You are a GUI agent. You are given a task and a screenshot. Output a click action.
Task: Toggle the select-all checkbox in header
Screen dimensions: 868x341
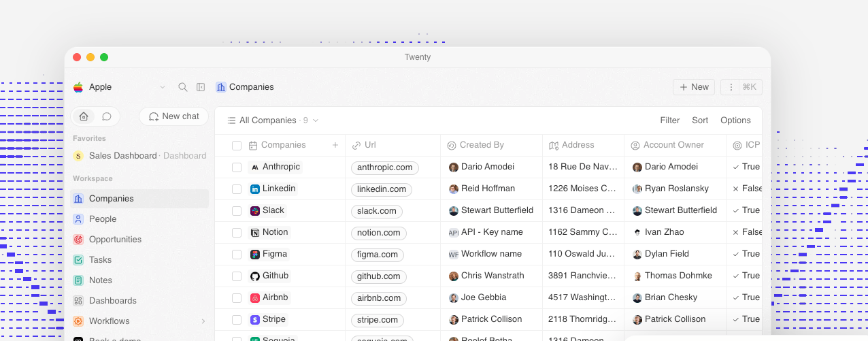coord(237,145)
